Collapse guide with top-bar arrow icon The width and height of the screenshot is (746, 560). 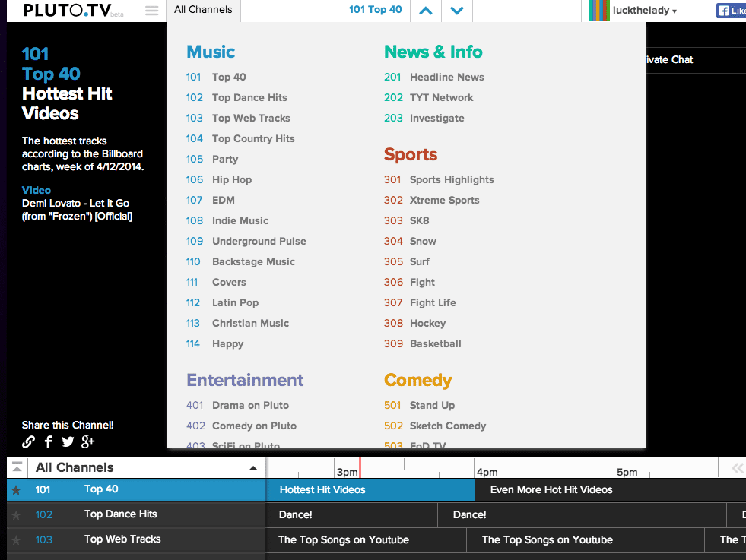pos(17,467)
